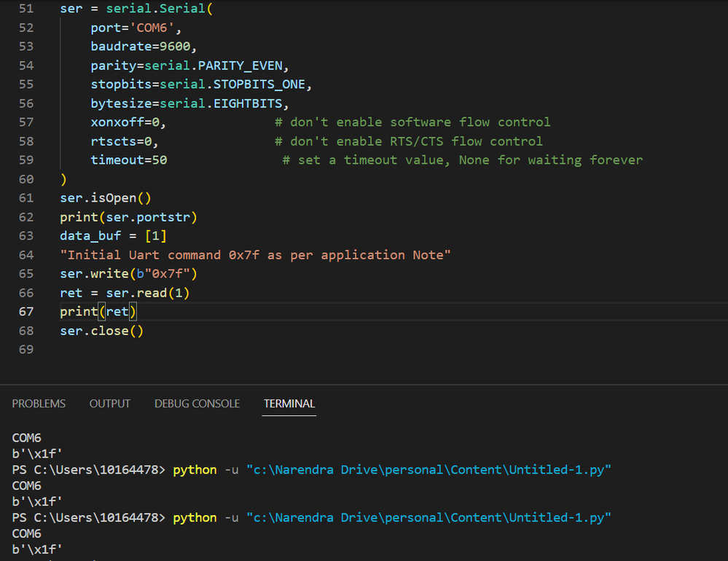Viewport: 728px width, 561px height.
Task: Place cursor on the 'COM6' port string
Action: pos(152,28)
